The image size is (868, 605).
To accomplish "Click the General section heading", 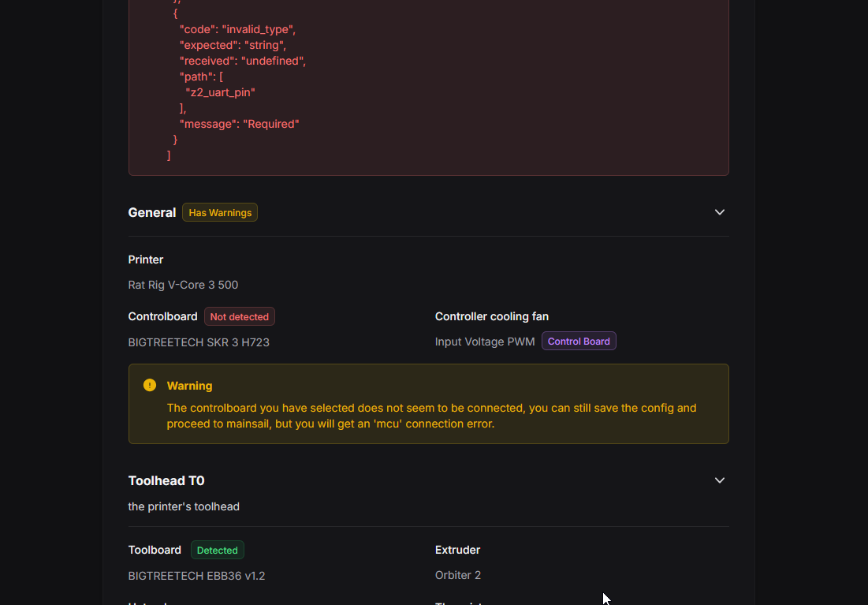I will (152, 212).
